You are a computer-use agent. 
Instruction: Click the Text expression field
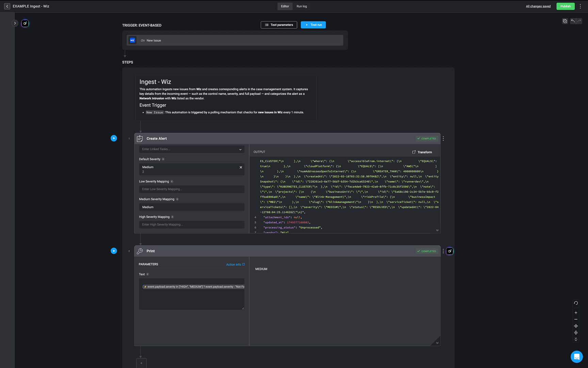[192, 294]
